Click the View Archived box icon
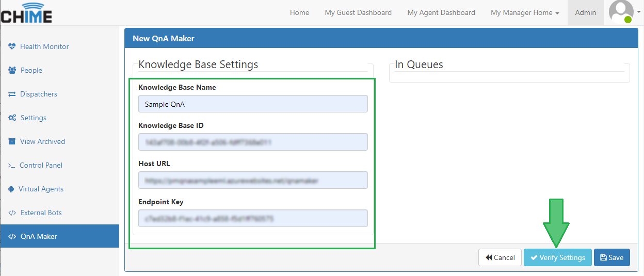The width and height of the screenshot is (644, 276). 12,141
